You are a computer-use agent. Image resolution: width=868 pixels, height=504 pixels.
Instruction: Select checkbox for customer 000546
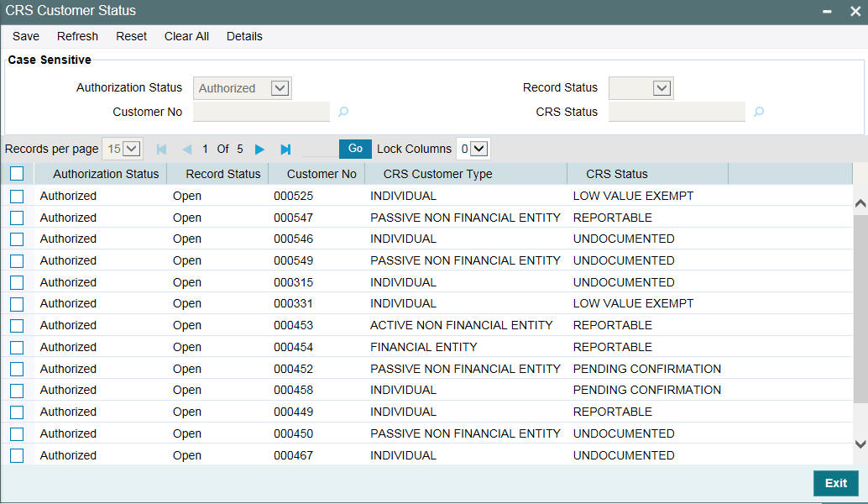(x=17, y=239)
